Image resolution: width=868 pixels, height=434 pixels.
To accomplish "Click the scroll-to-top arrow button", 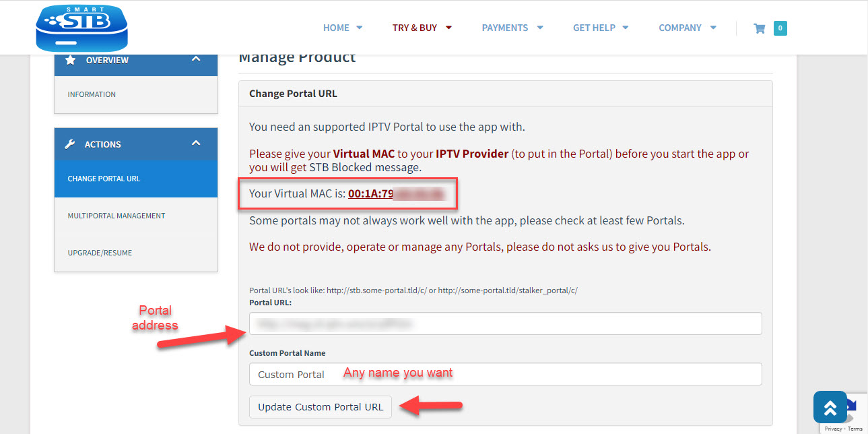I will pyautogui.click(x=830, y=406).
